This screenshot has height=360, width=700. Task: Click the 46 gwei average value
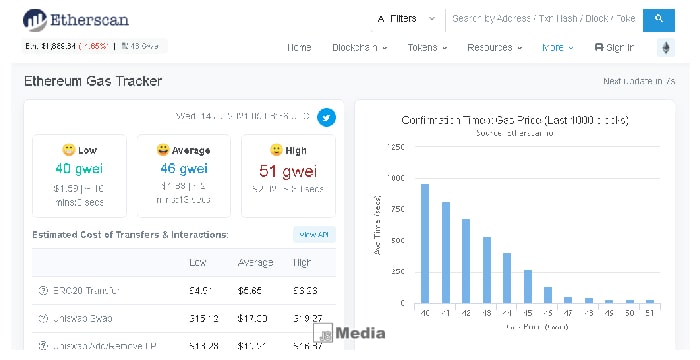point(184,168)
